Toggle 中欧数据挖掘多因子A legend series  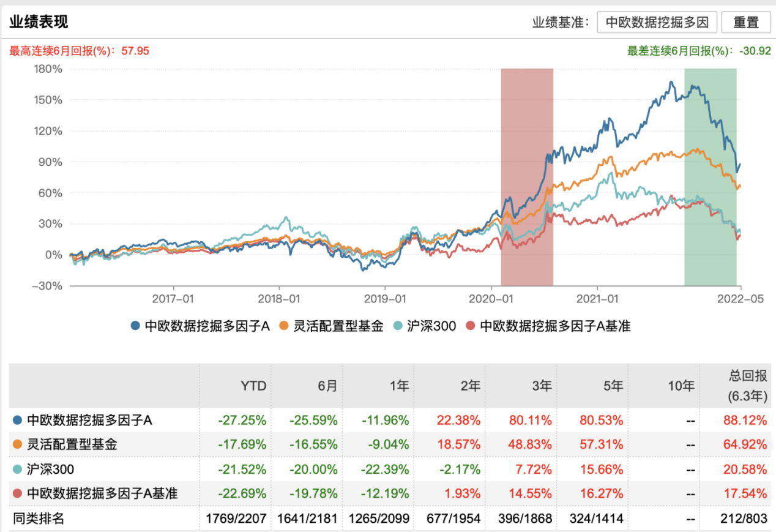pos(200,326)
